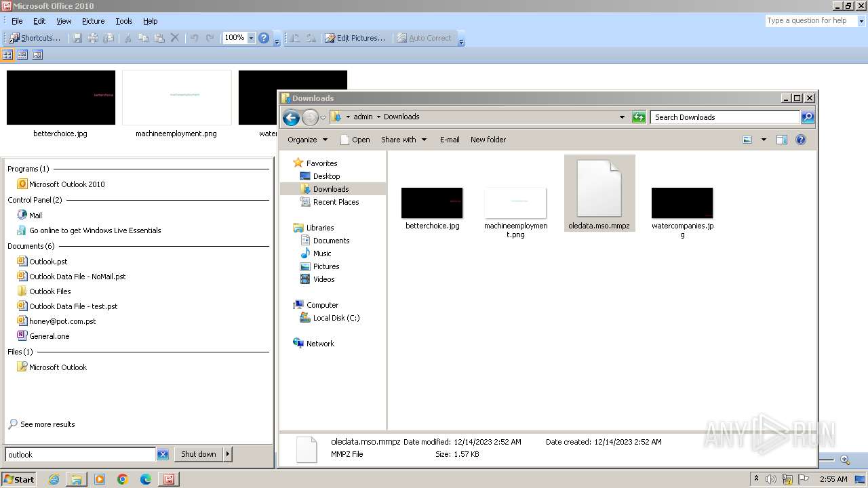Switch to Filmstrip view
Screen dimensions: 868x488
click(x=22, y=55)
